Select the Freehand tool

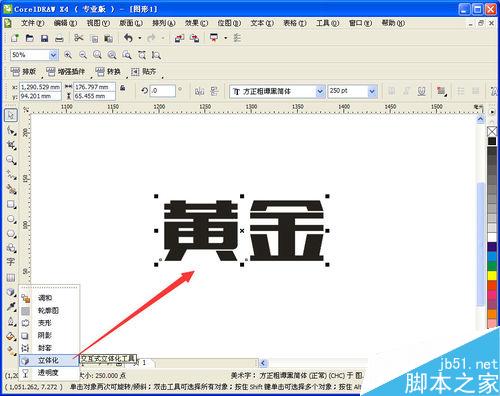11,175
